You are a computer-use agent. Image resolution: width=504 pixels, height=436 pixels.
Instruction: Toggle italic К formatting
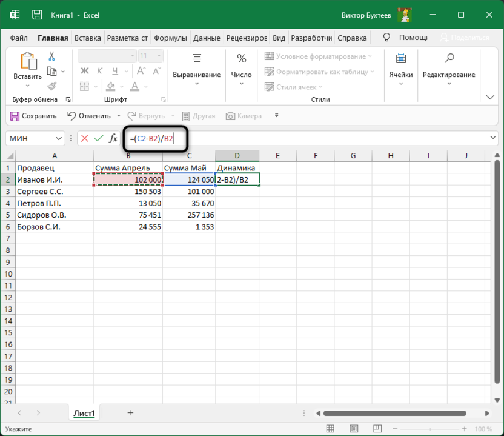tap(99, 71)
